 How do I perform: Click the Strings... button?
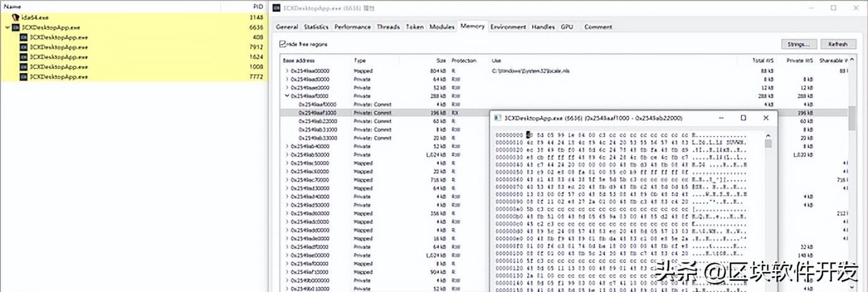coord(799,45)
